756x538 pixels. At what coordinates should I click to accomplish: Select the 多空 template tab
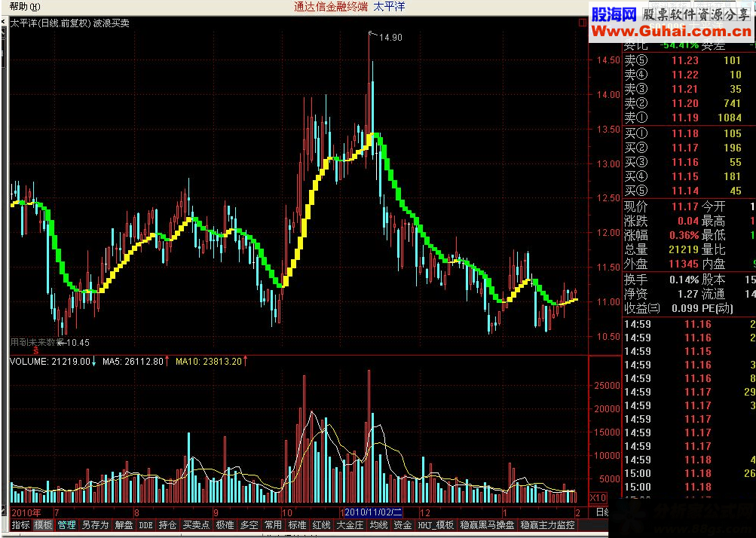pyautogui.click(x=249, y=525)
